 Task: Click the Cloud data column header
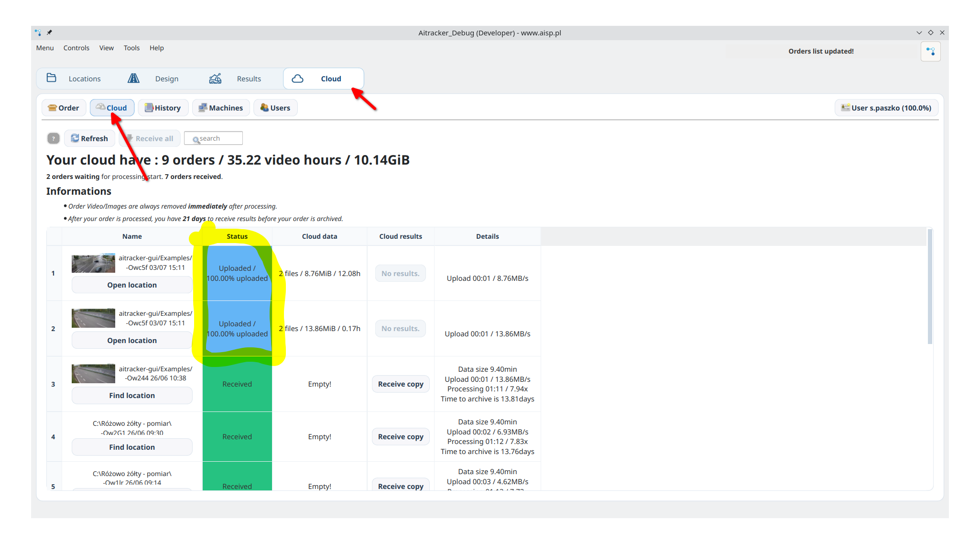(x=319, y=236)
